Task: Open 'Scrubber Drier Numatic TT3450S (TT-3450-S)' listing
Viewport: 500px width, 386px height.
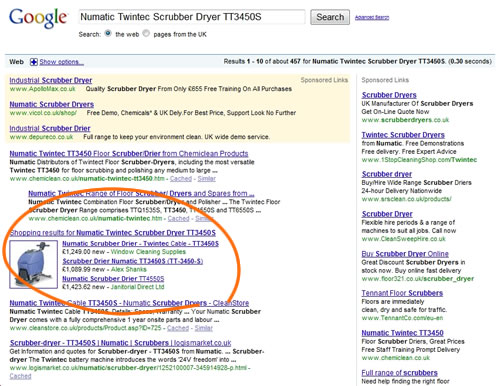Action: pyautogui.click(x=133, y=261)
